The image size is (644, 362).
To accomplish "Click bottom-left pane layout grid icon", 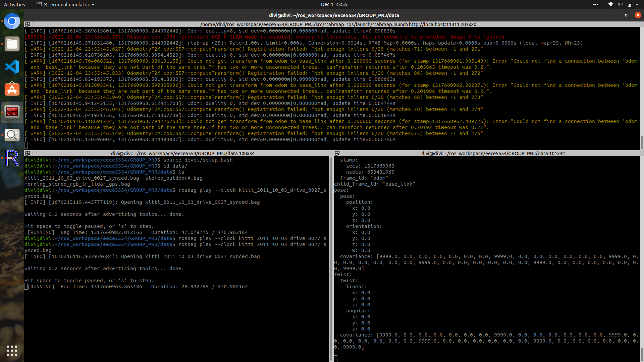I will click(x=28, y=154).
